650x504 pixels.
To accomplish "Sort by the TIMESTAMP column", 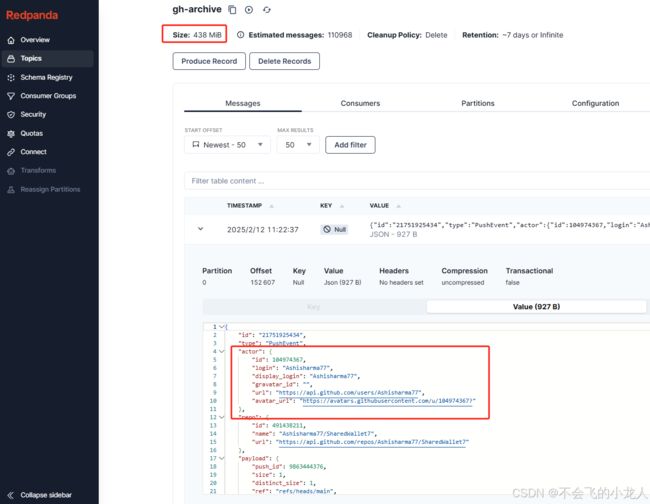I will [250, 206].
